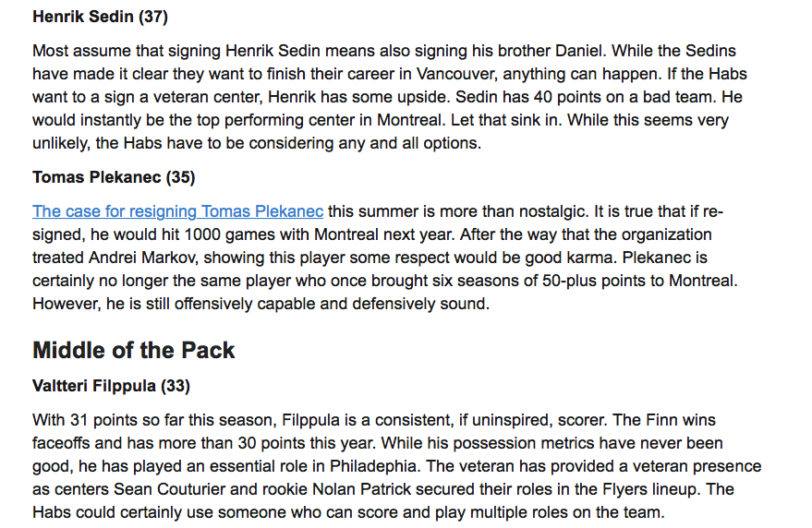Click the Valtteri Filppula (33) heading
The width and height of the screenshot is (812, 528).
coord(111,386)
